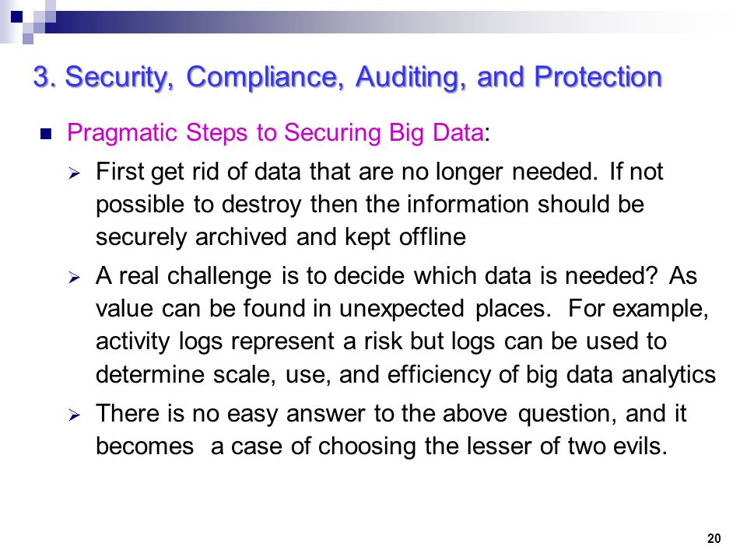
Task: Click the arrow bullet before 'A real challenge'
Action: point(74,277)
